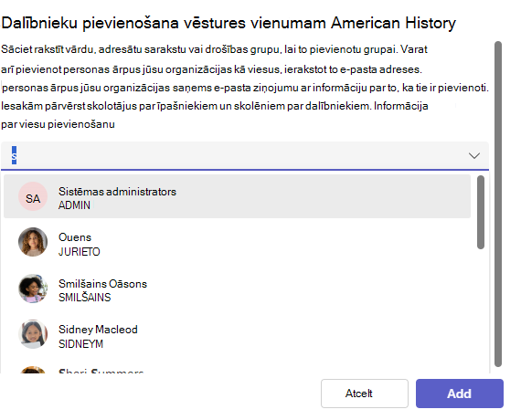521x420 pixels.
Task: Click Sidney Macleod profile photo
Action: coord(33,334)
